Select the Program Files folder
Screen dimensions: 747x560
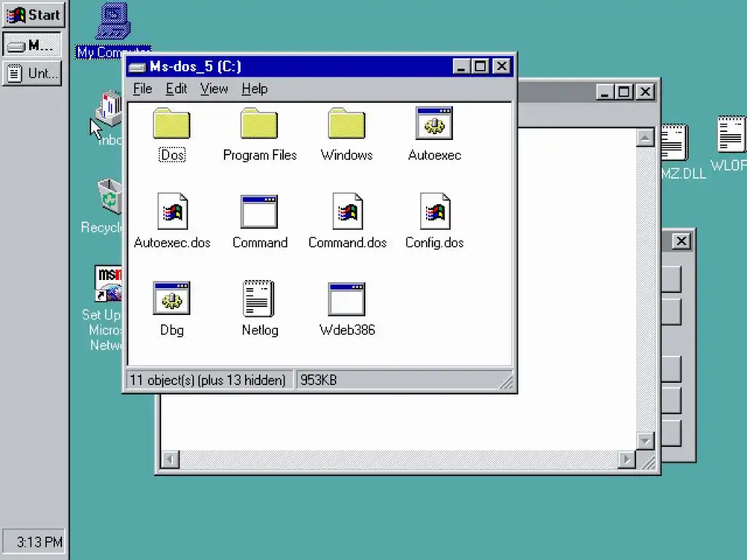point(259,124)
